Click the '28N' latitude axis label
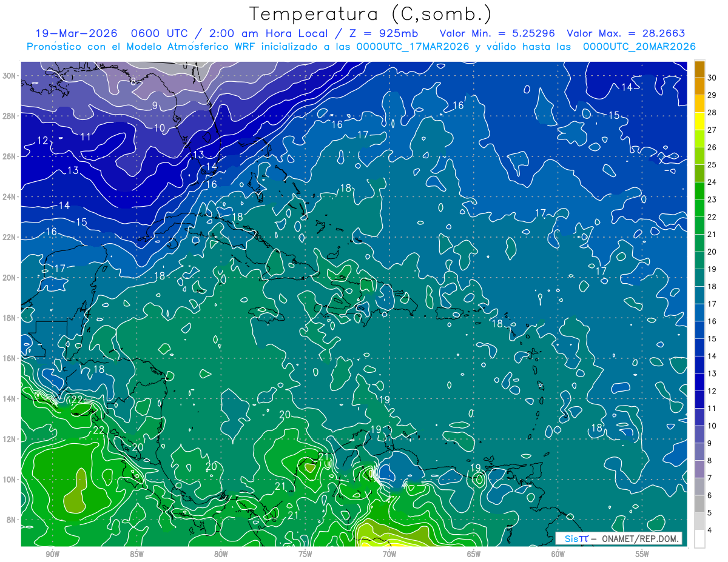Viewport: 728px width, 562px height. [x=10, y=116]
